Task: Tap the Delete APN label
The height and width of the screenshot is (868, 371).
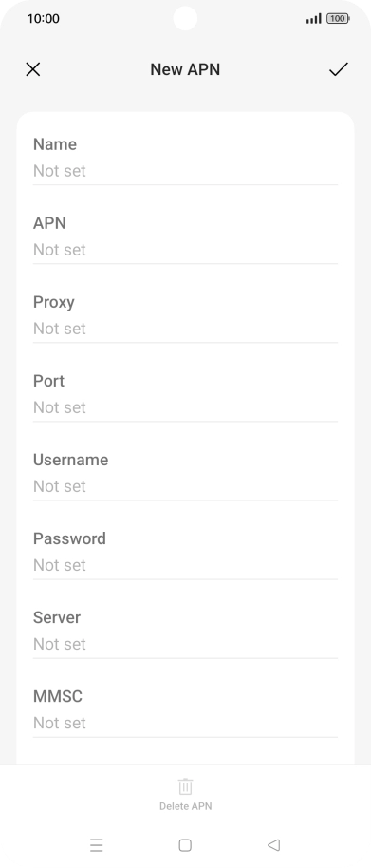Action: [x=185, y=806]
